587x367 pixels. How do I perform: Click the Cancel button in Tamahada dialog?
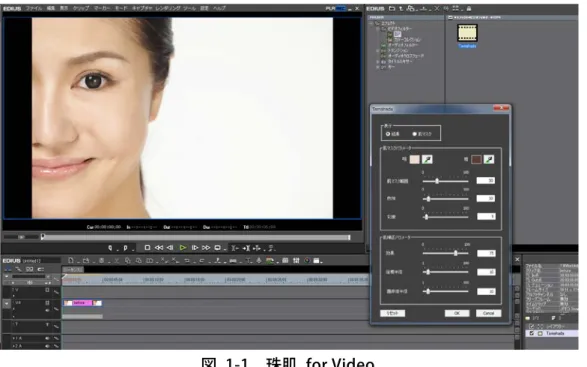click(x=488, y=313)
